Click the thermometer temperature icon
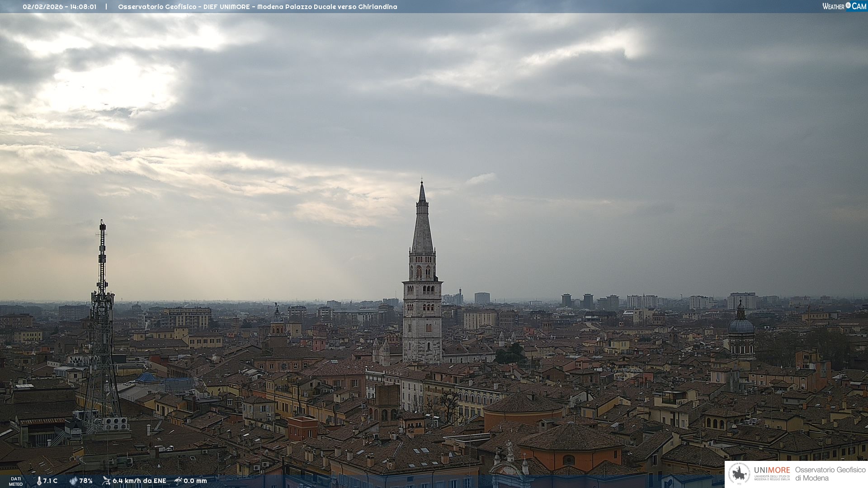Image resolution: width=868 pixels, height=488 pixels. pos(39,481)
